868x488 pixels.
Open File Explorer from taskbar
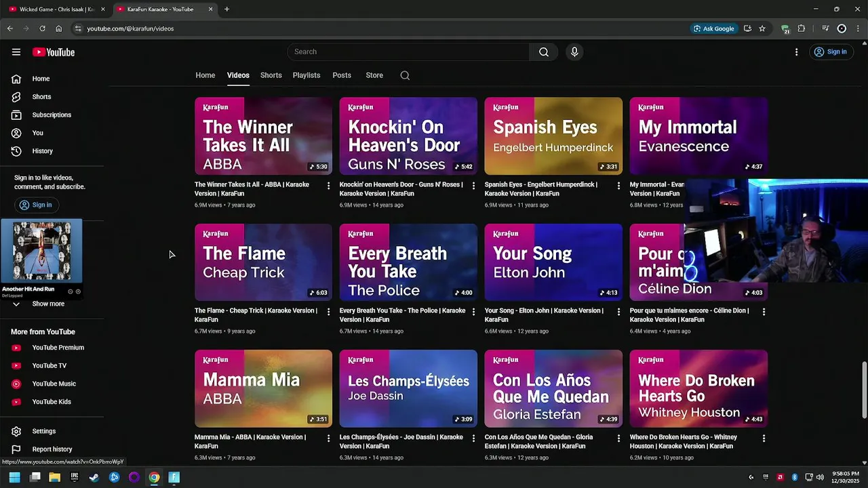55,477
